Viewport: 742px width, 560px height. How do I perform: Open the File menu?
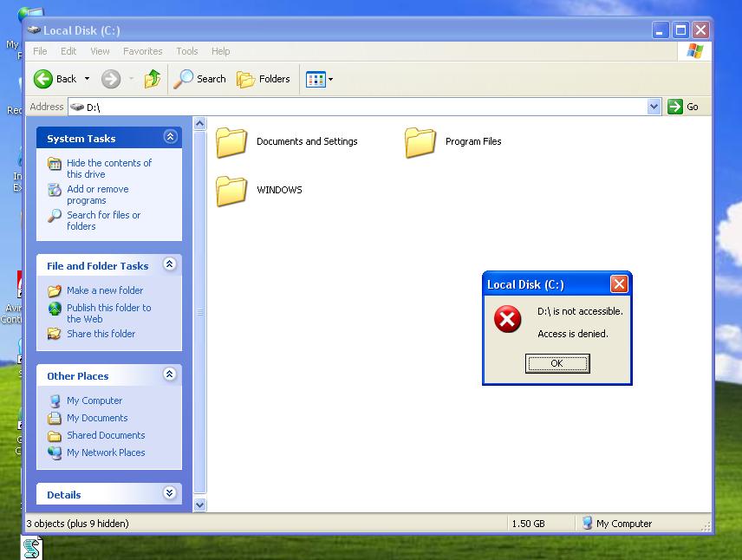[x=40, y=51]
